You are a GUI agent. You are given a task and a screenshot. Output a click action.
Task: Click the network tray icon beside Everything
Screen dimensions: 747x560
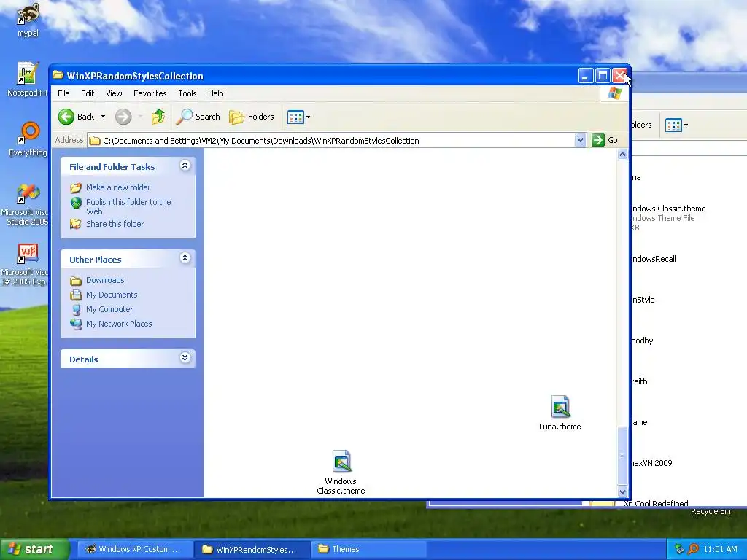click(x=679, y=549)
